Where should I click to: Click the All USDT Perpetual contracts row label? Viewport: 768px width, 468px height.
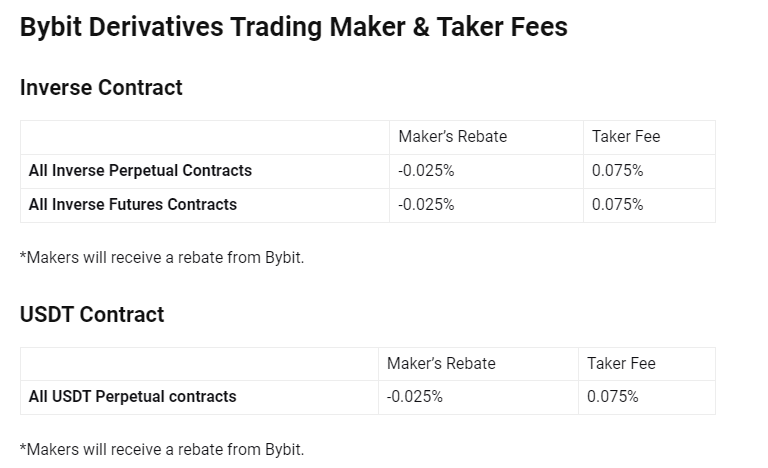(x=133, y=397)
